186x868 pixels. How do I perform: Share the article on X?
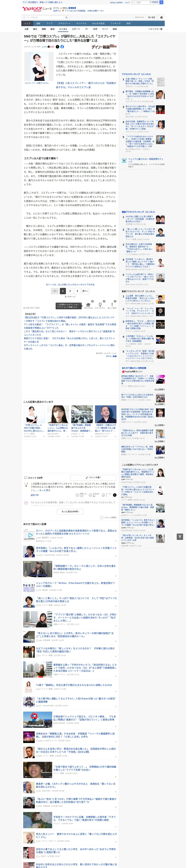coord(57,47)
